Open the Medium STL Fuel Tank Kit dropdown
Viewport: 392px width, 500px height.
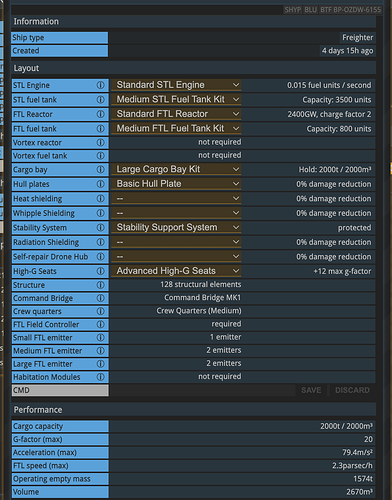[x=176, y=99]
